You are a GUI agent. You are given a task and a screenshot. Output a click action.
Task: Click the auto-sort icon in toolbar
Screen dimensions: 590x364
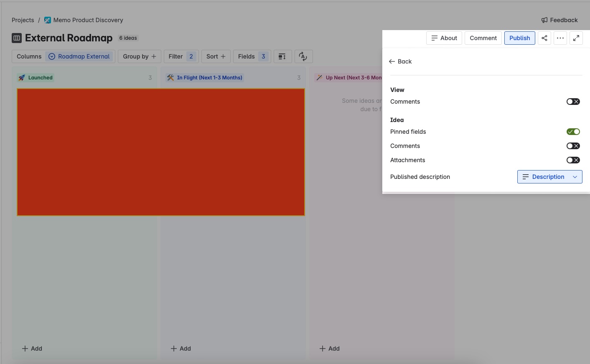click(303, 56)
